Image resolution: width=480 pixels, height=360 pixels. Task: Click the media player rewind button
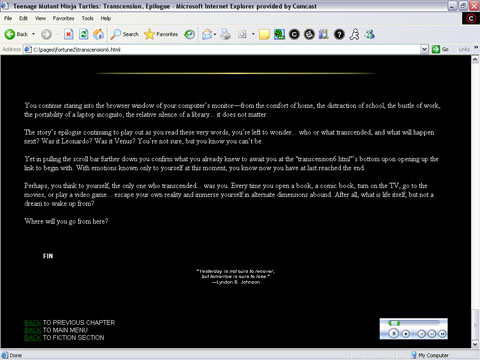pyautogui.click(x=421, y=334)
